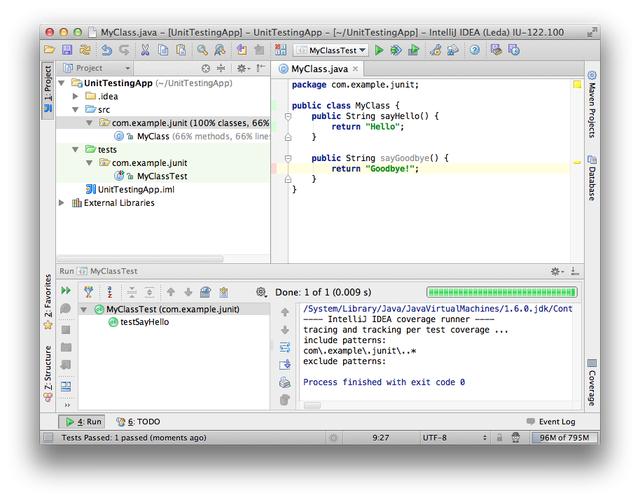Open the Coverage side tab
640x500 pixels.
pyautogui.click(x=592, y=382)
